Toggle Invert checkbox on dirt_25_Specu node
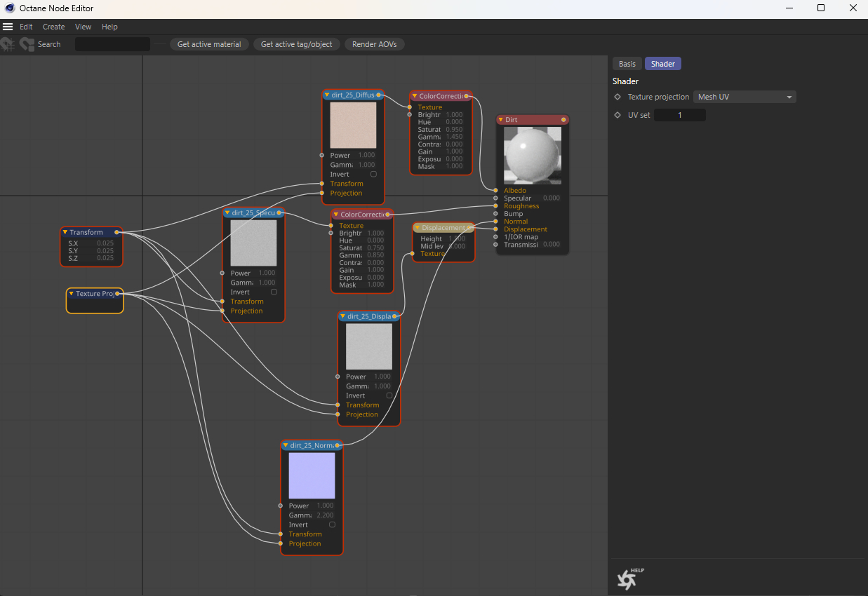The image size is (868, 596). pyautogui.click(x=274, y=292)
